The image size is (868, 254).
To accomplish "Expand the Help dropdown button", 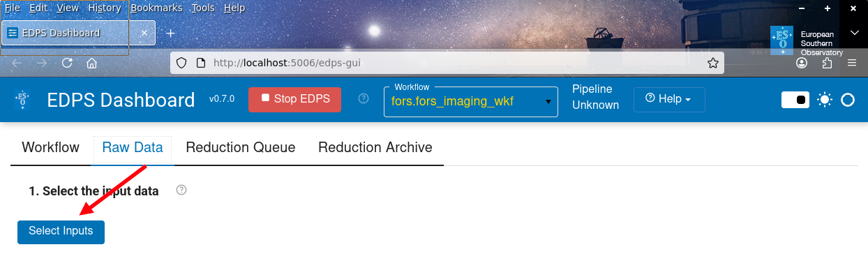I will coord(669,99).
